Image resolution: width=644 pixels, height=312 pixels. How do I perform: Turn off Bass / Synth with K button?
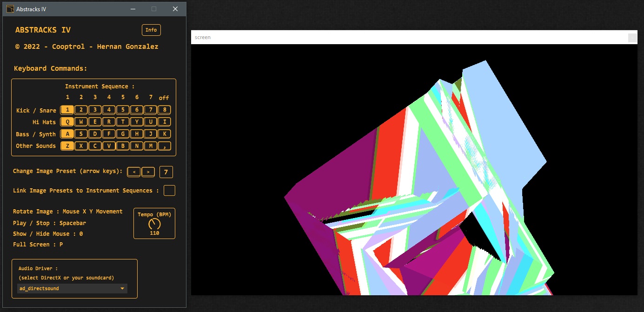point(164,134)
